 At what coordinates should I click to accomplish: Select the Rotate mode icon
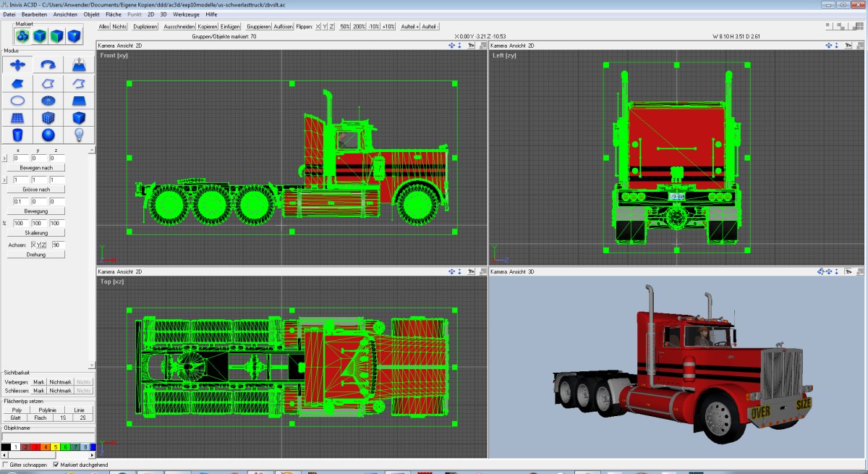point(48,65)
